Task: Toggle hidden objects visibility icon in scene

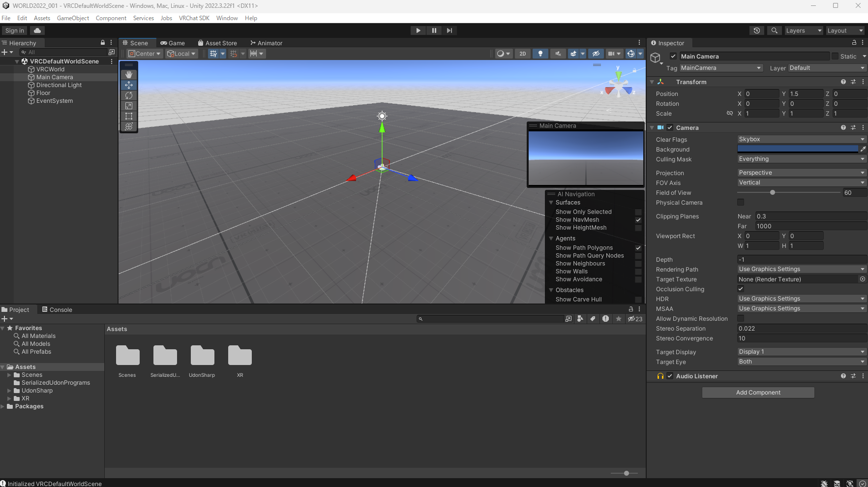Action: click(596, 54)
